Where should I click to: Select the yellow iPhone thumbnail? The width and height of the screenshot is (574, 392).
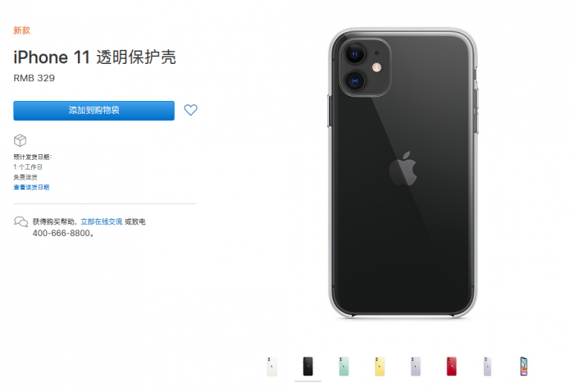pos(380,366)
